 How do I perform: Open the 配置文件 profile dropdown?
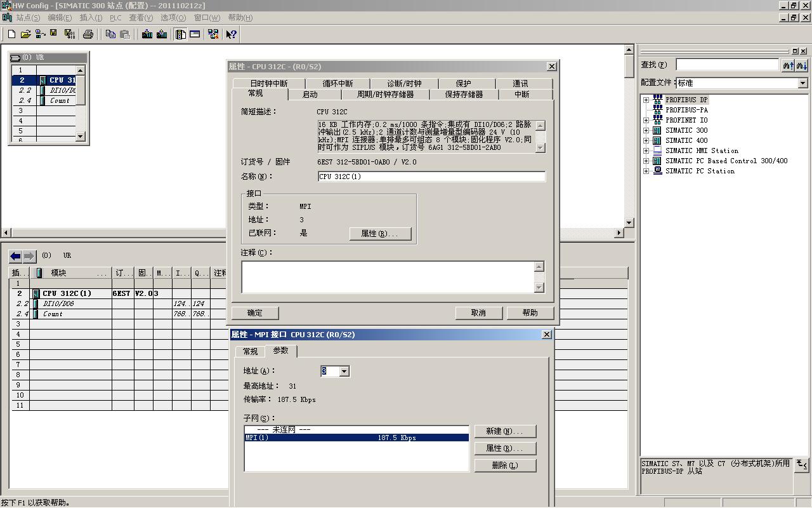(802, 83)
